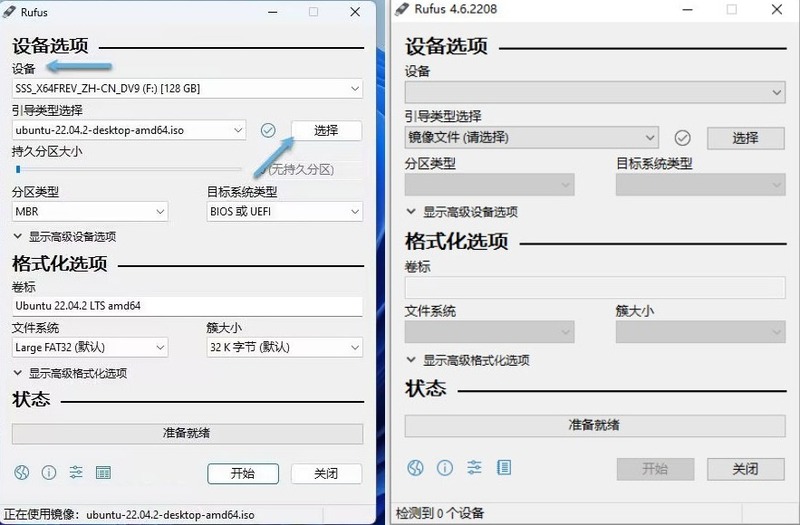This screenshot has width=800, height=525.
Task: Open settings sliders icon in Ubuntu ISO Rufus window
Action: coord(75,472)
